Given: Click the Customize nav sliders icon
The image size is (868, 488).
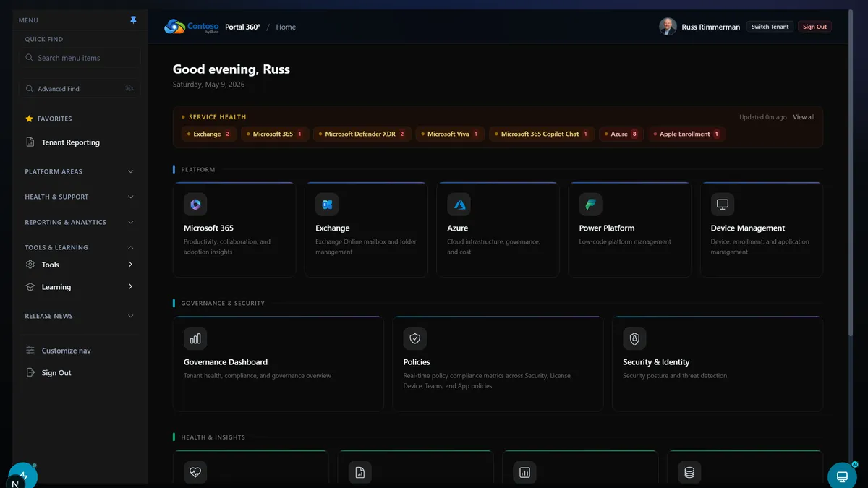Looking at the screenshot, I should [30, 351].
